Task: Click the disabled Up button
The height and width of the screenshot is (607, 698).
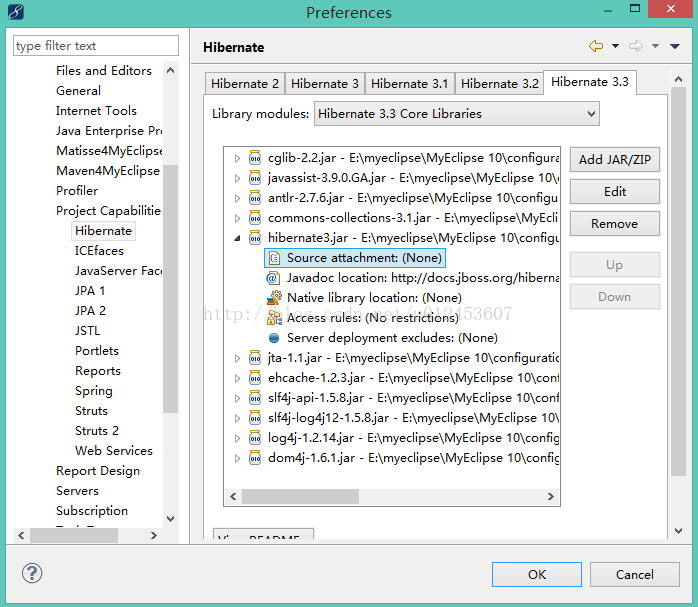Action: tap(615, 265)
